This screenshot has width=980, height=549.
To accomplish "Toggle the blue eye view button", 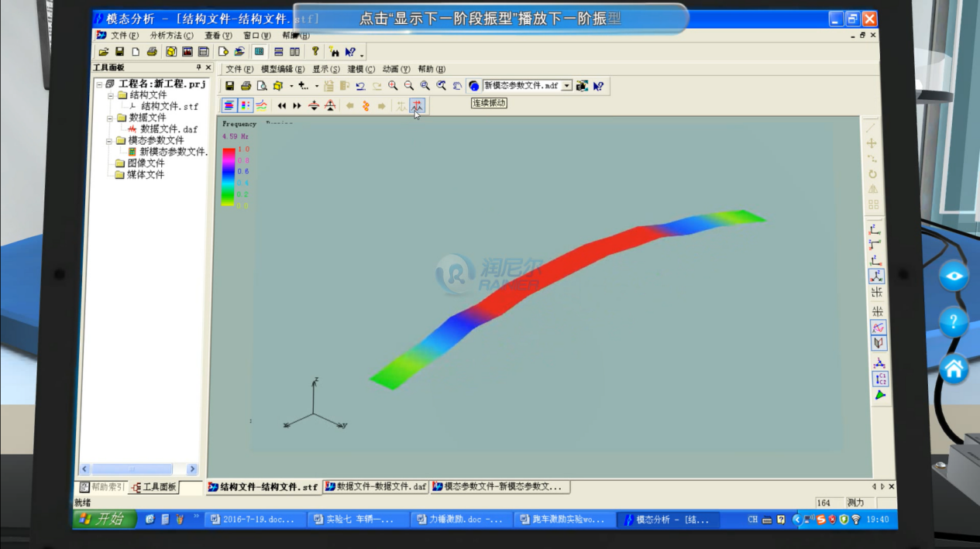I will pyautogui.click(x=954, y=276).
